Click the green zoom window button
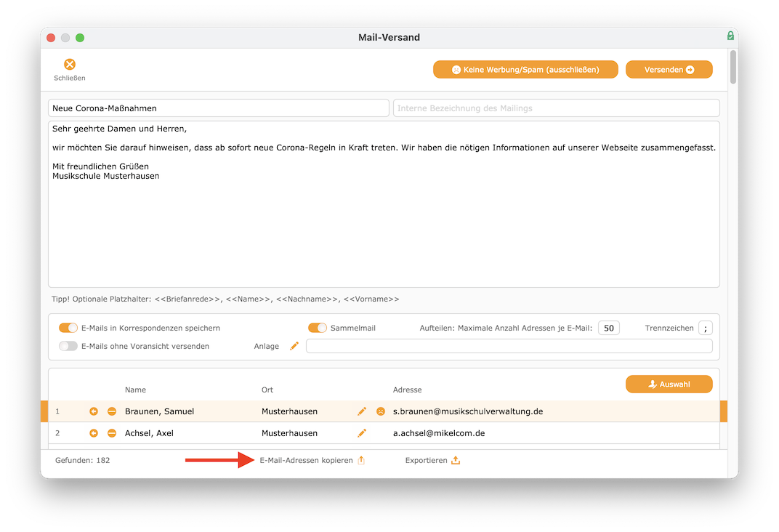Image resolution: width=779 pixels, height=532 pixels. [x=80, y=38]
